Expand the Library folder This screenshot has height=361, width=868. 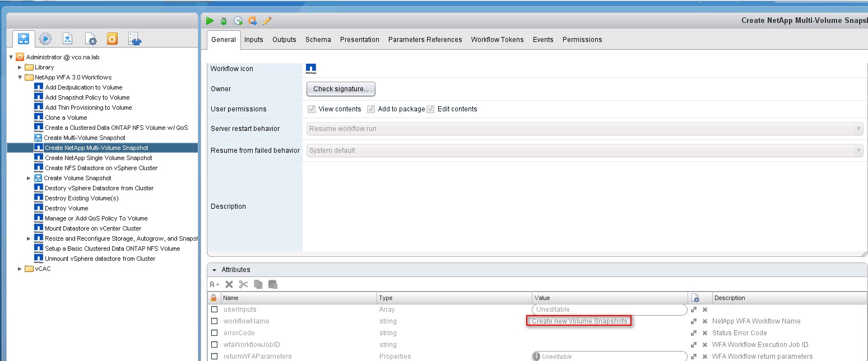[x=20, y=67]
